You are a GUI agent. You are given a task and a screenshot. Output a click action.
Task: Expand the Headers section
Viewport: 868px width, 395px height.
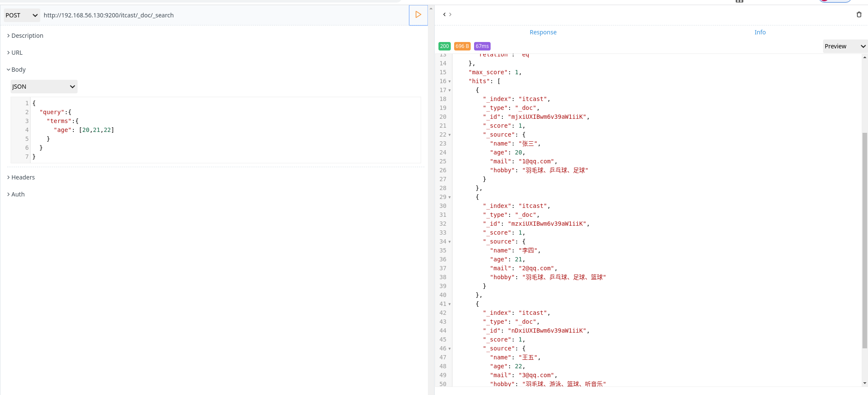click(23, 177)
